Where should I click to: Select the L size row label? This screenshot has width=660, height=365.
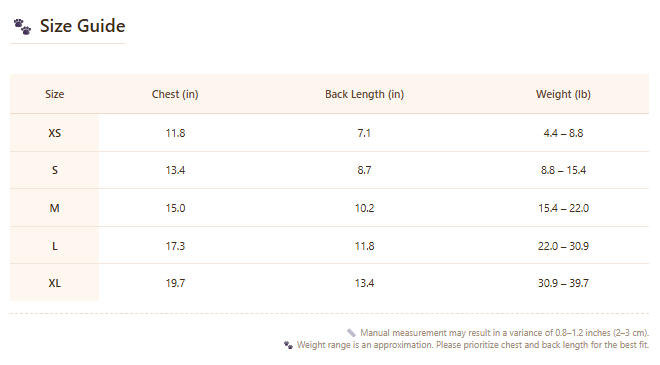pyautogui.click(x=55, y=246)
